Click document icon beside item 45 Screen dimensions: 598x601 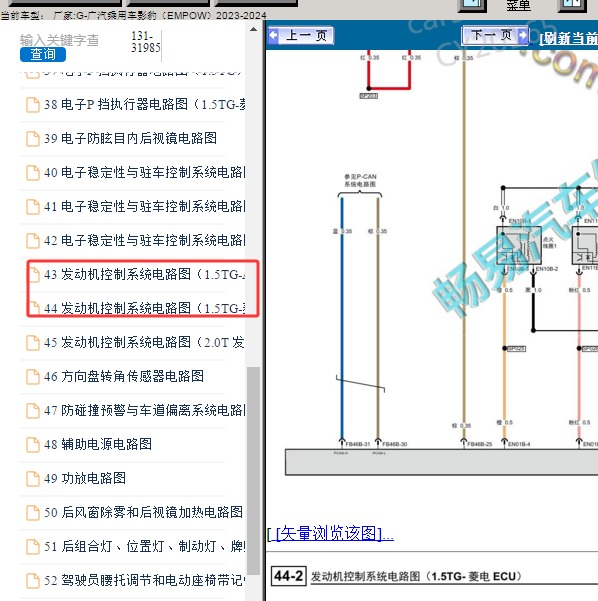point(33,343)
